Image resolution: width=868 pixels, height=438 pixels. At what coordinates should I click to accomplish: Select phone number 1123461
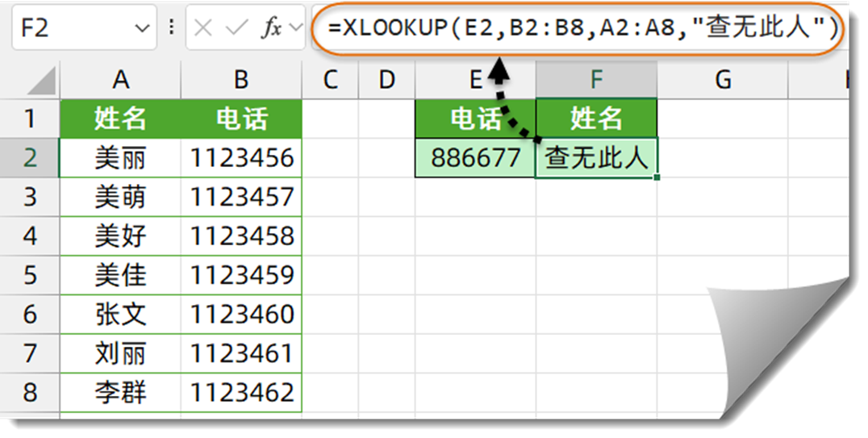pyautogui.click(x=241, y=353)
